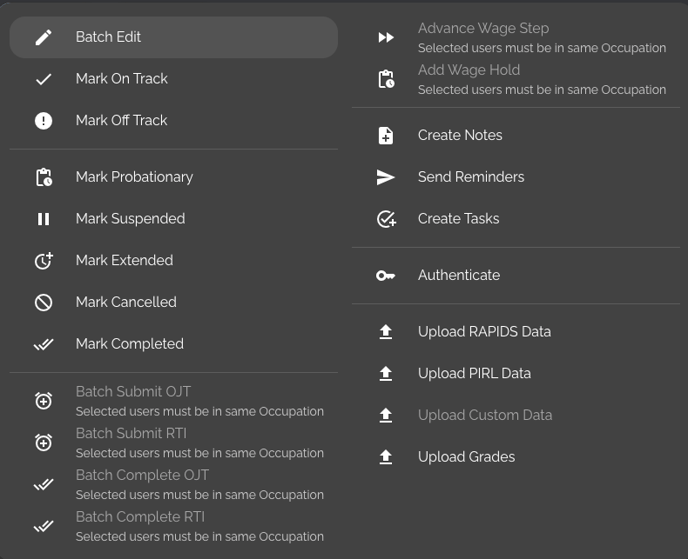Select Mark Completed option
This screenshot has height=559, width=688.
point(174,344)
